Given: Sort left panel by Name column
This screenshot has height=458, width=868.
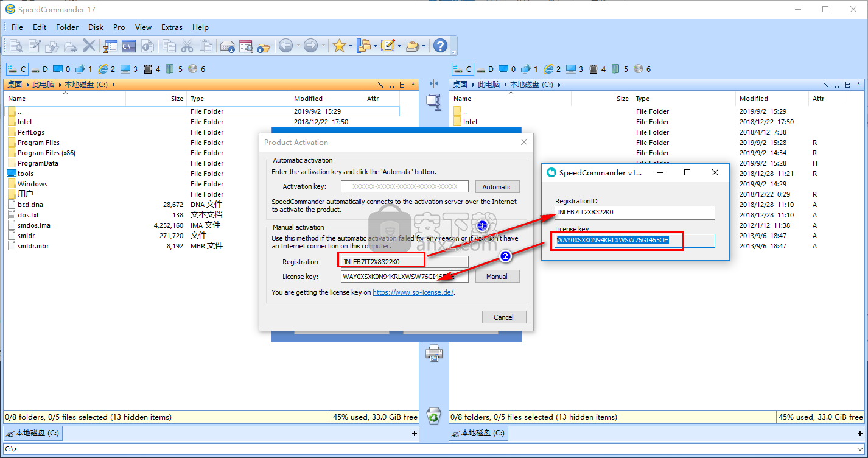Looking at the screenshot, I should [65, 99].
